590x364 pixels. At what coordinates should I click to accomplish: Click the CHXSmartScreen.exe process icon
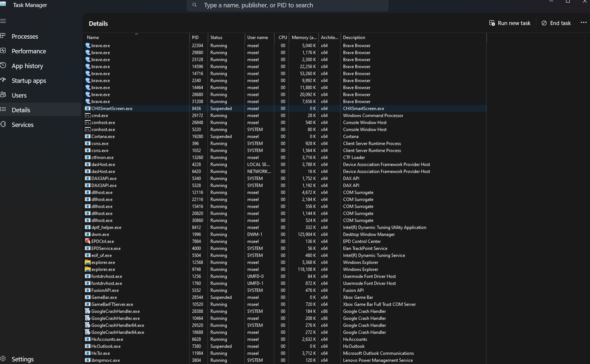tap(88, 109)
